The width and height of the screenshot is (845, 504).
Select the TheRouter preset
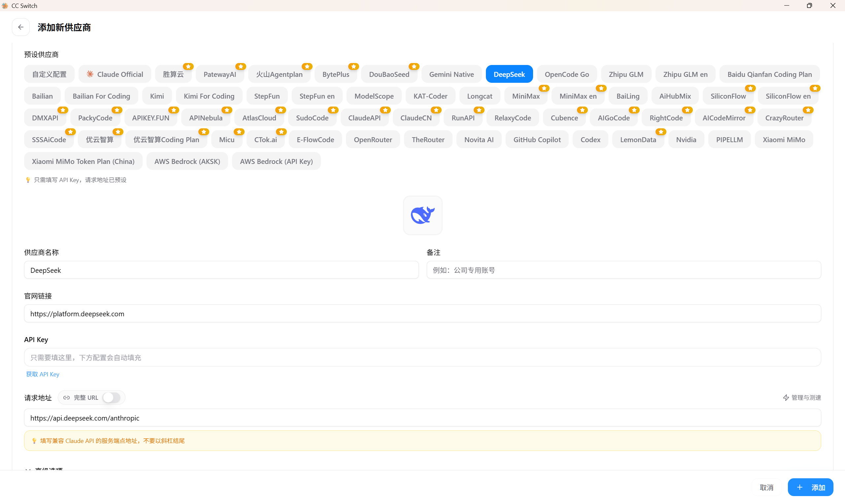point(428,139)
